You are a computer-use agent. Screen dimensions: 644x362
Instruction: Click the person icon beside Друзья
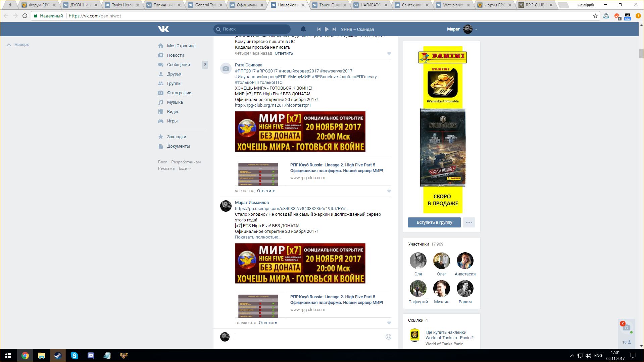point(161,74)
